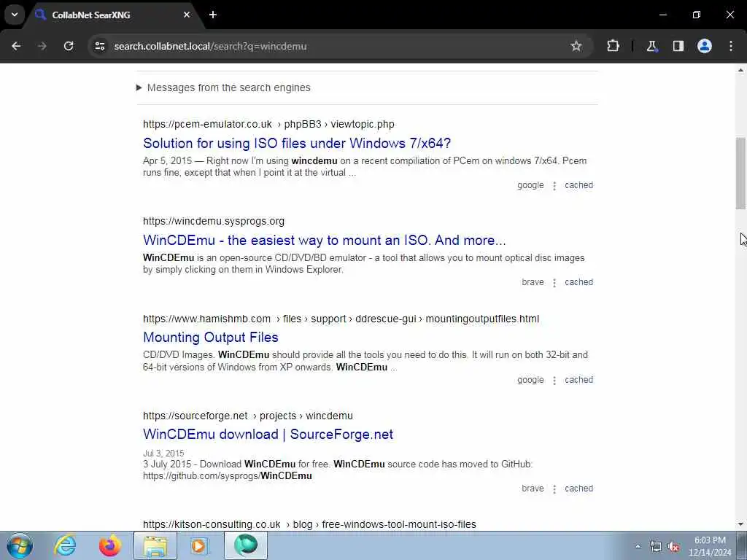Expand Messages from the search engines
Viewport: 747px width, 560px height.
(x=223, y=87)
